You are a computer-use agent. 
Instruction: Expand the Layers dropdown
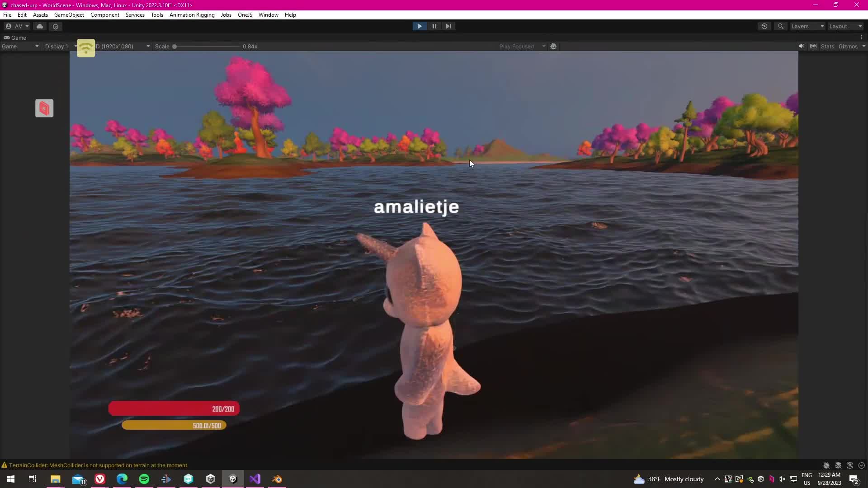(807, 26)
